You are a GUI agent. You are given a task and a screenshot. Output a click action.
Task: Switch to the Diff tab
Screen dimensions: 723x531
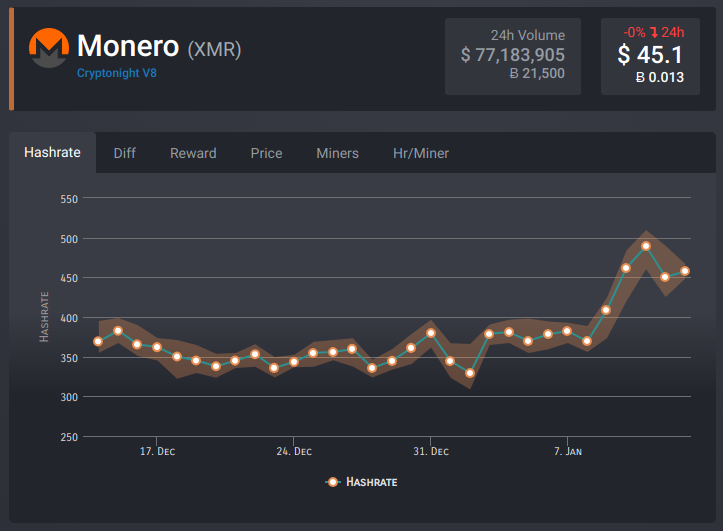(124, 153)
